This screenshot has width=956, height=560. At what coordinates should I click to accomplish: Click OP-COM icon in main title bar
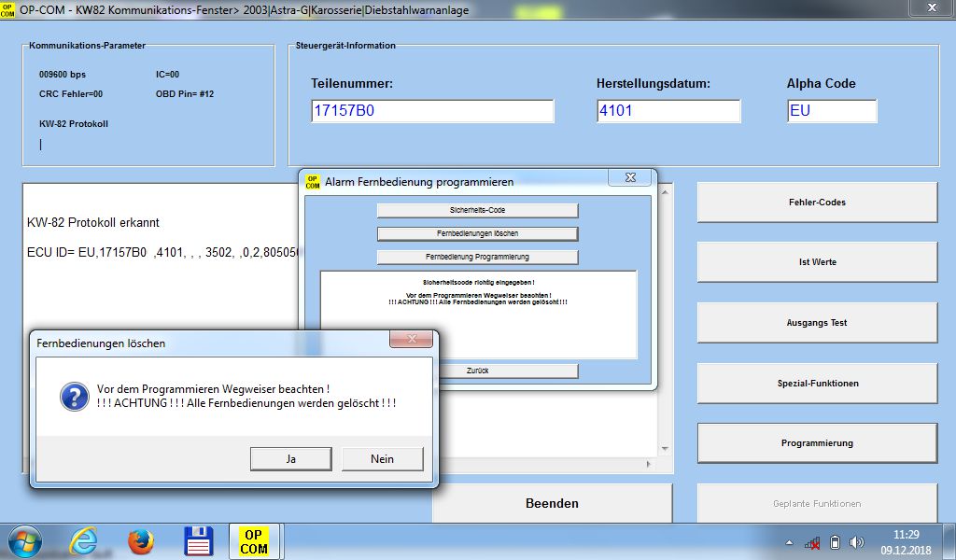point(7,9)
